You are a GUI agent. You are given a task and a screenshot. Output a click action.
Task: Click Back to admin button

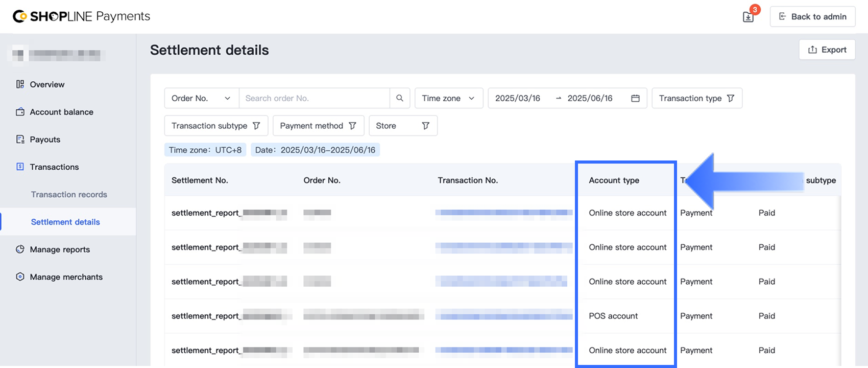pyautogui.click(x=812, y=17)
